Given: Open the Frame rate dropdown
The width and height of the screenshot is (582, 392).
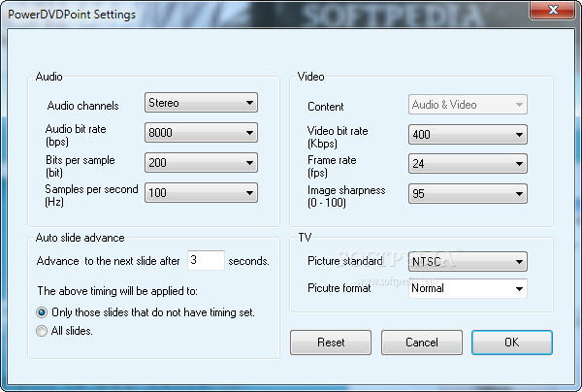Looking at the screenshot, I should click(468, 164).
